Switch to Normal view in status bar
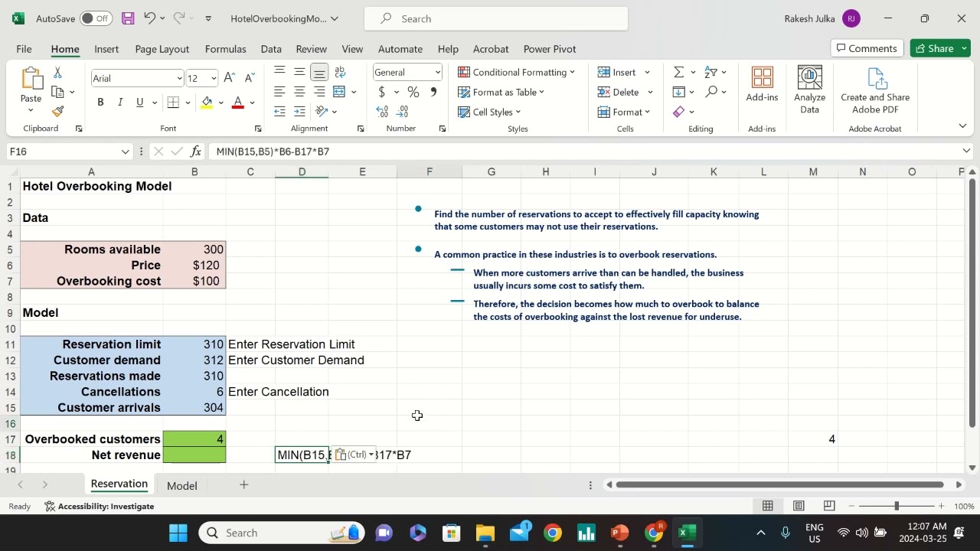The image size is (980, 551). [768, 506]
